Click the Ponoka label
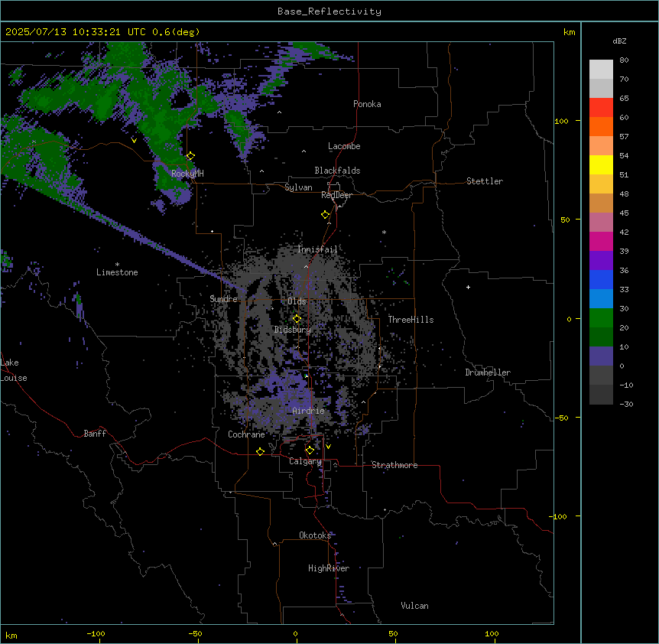Viewport: 659px width, 644px height. point(367,104)
